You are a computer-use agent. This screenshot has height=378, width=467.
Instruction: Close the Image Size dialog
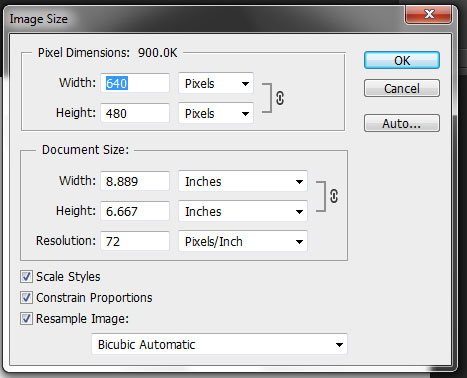(429, 14)
